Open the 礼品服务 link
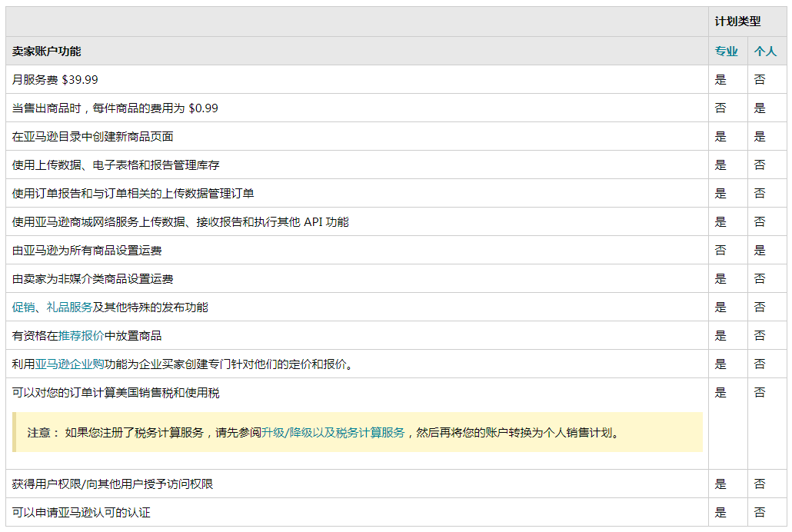This screenshot has width=792, height=532. [69, 308]
